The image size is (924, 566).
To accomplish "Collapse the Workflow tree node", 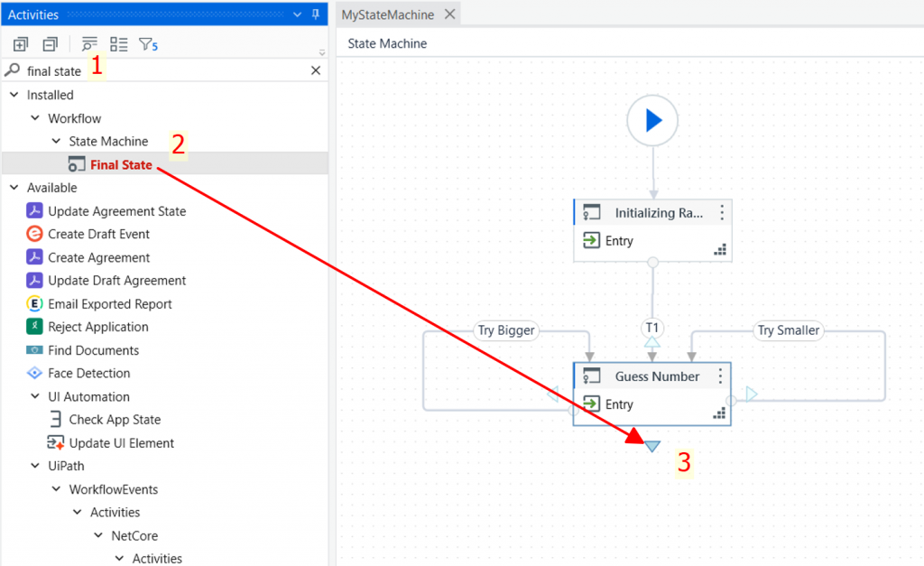I will [x=35, y=118].
